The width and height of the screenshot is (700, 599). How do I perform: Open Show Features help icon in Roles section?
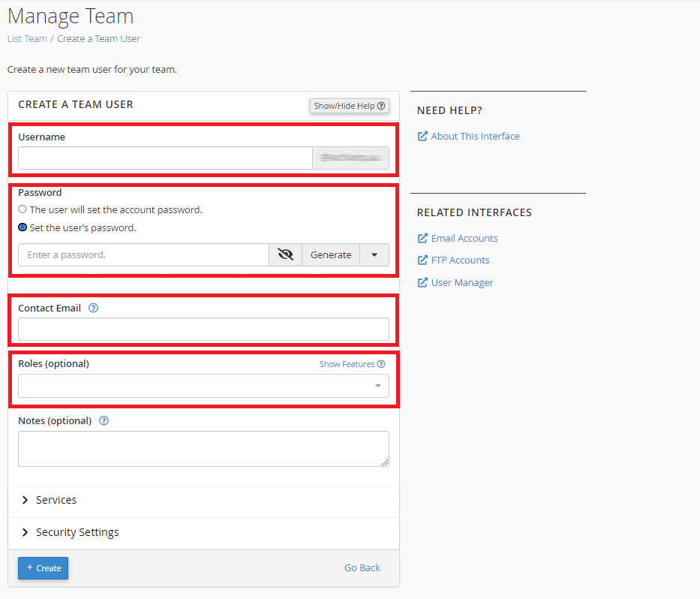tap(380, 364)
